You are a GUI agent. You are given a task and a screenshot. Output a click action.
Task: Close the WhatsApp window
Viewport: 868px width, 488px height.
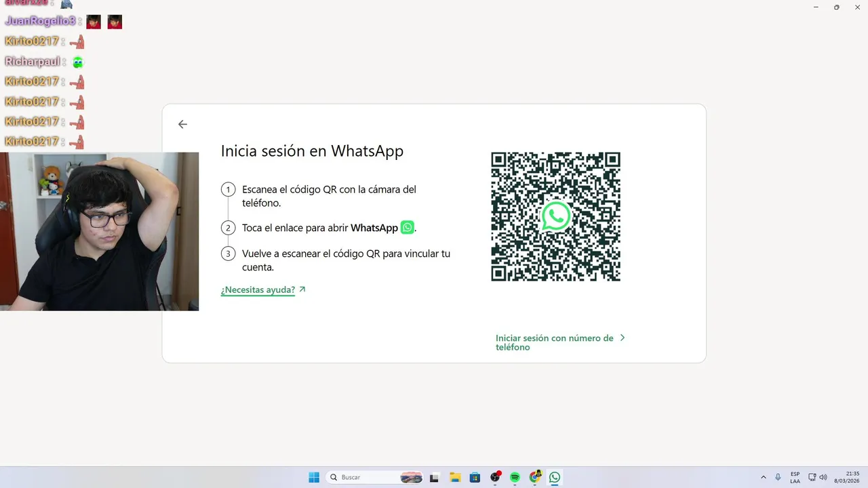pos(857,7)
